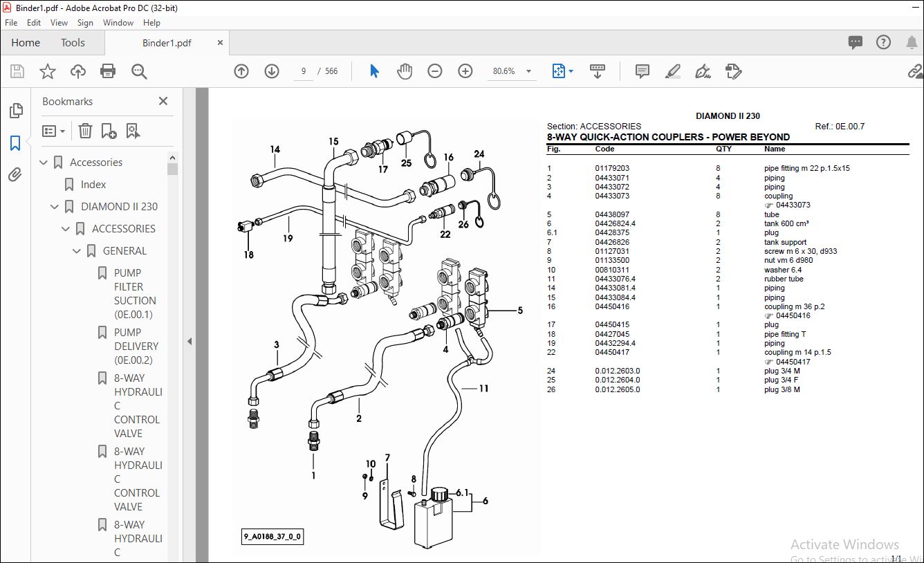Add a new bookmark icon
This screenshot has height=563, width=924.
109,131
